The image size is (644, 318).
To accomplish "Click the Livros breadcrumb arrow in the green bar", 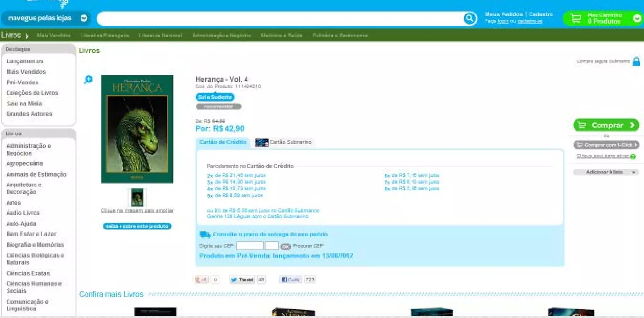I will (x=27, y=36).
